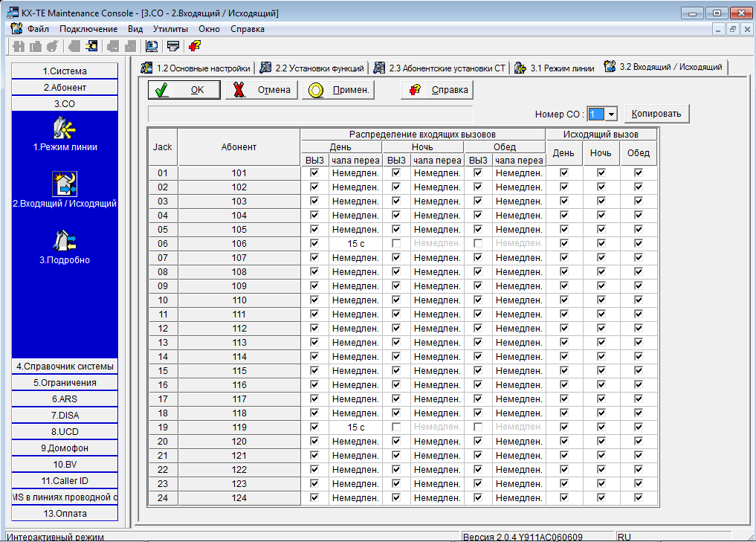Open the Подключение menu

tap(88, 29)
